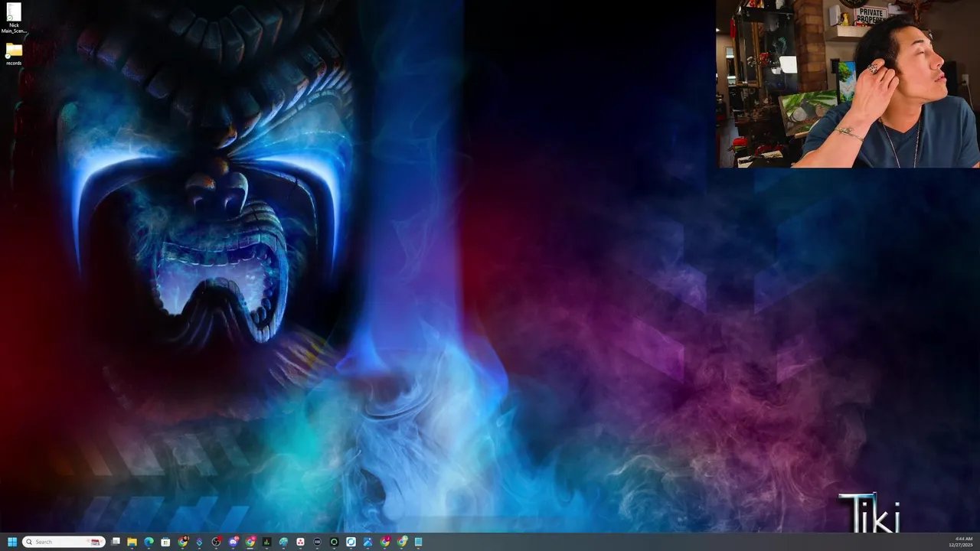
Task: Open the Microsoft Store taskbar icon
Action: point(165,542)
